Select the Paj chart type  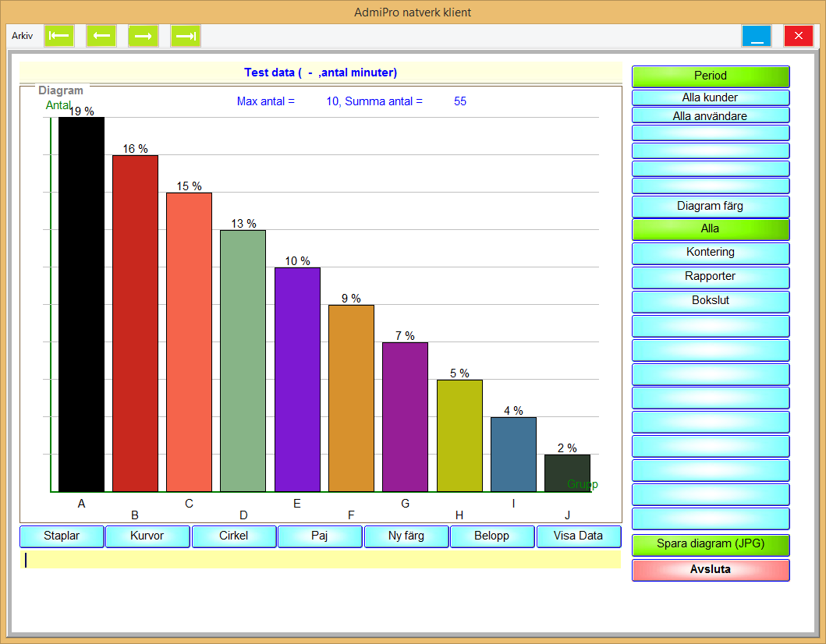pos(320,536)
